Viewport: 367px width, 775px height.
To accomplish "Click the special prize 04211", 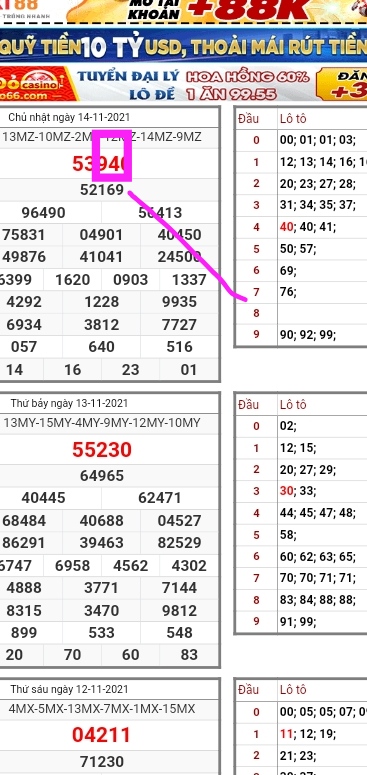I will pos(101,735).
